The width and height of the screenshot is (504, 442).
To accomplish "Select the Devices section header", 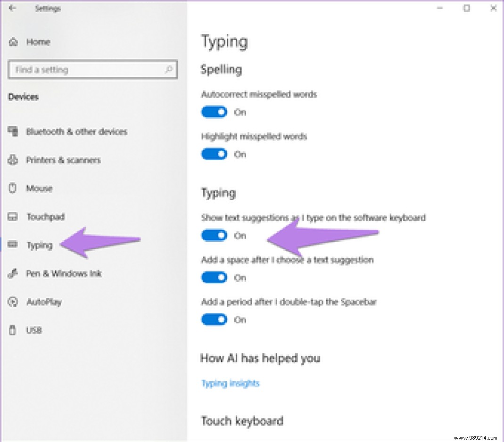I will click(x=24, y=97).
